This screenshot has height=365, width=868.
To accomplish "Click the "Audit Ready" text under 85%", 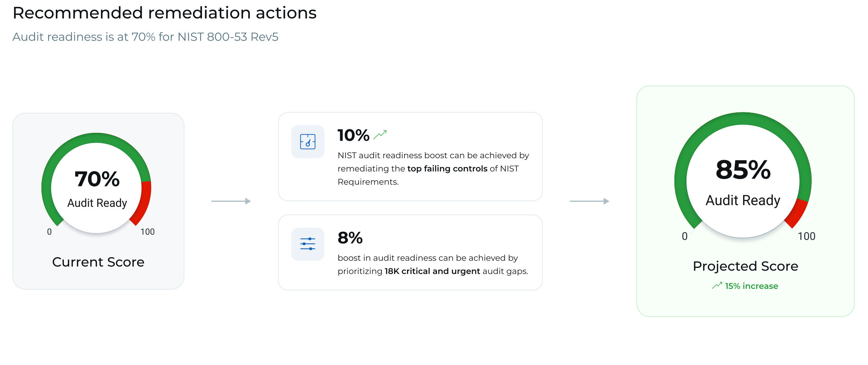I will (x=743, y=200).
